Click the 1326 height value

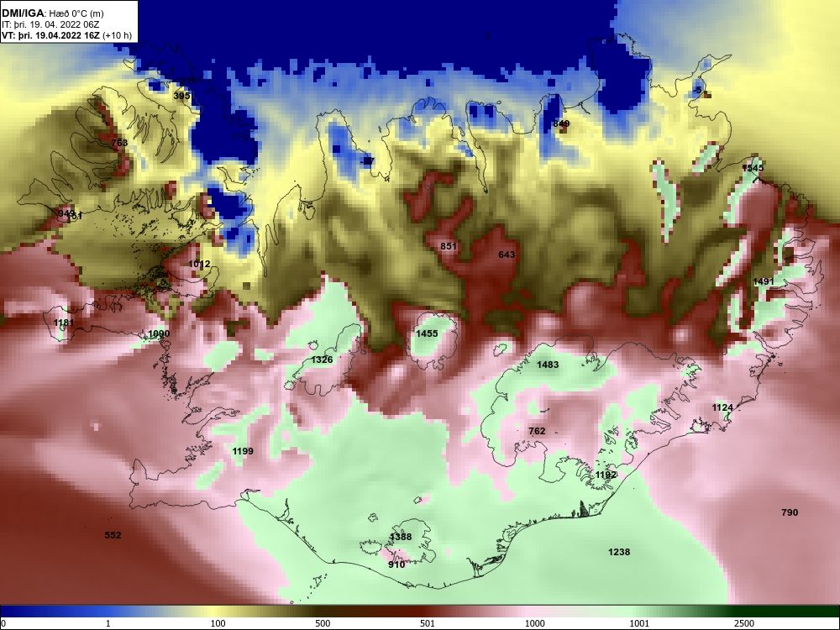(322, 360)
